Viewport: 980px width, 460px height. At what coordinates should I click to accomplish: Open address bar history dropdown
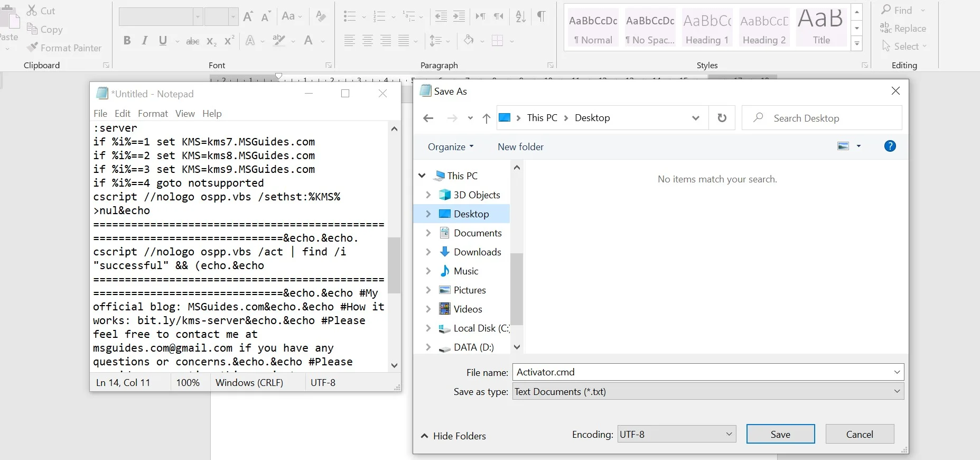(696, 118)
